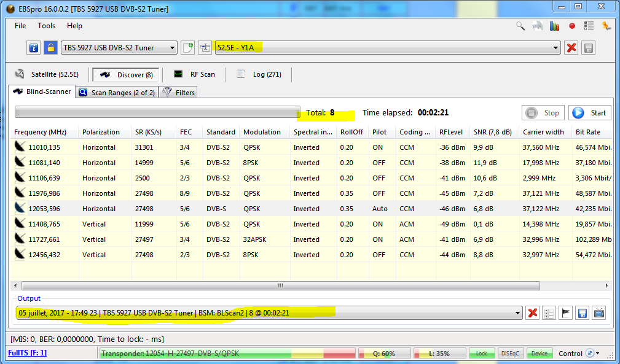This screenshot has width=620, height=364.
Task: Click the flag icon in the Output row
Action: (x=566, y=313)
